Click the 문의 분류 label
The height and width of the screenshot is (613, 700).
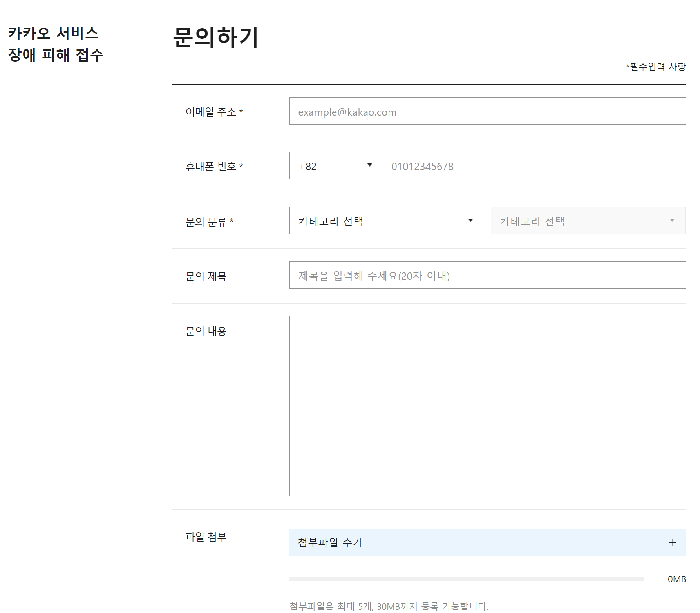[x=210, y=222]
